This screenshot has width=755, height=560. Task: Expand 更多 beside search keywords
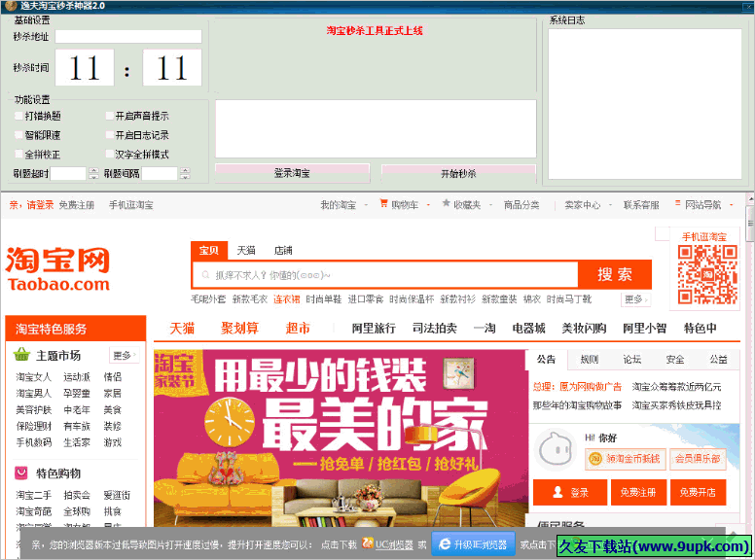pos(636,299)
